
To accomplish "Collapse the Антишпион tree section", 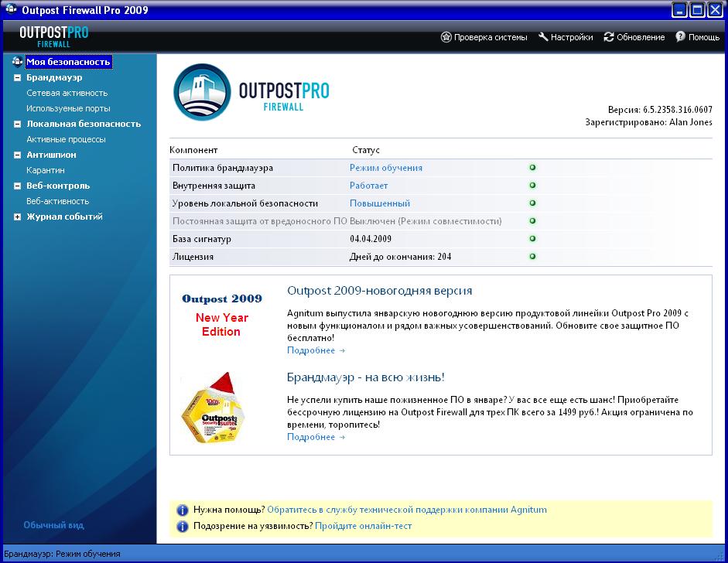I will (18, 155).
